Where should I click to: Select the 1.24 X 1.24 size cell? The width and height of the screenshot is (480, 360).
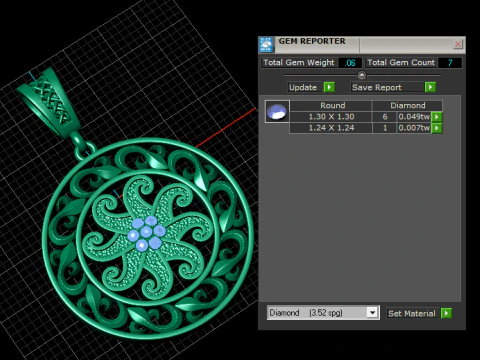(x=331, y=128)
